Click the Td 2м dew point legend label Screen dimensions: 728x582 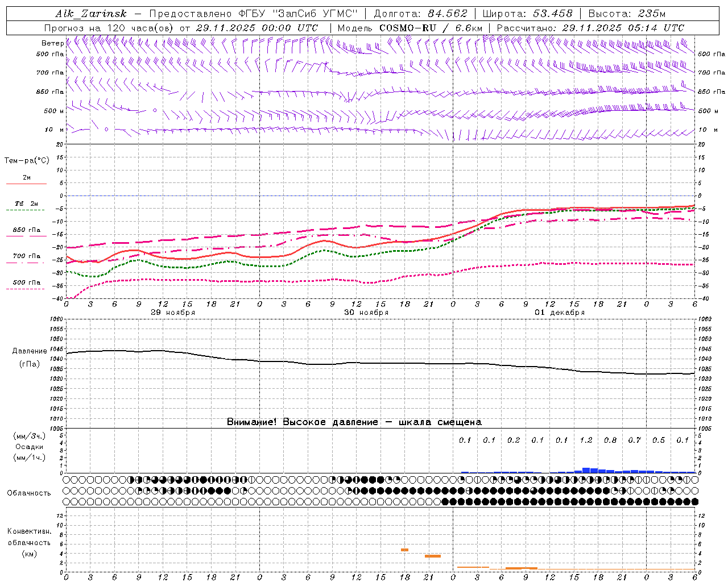coord(27,203)
